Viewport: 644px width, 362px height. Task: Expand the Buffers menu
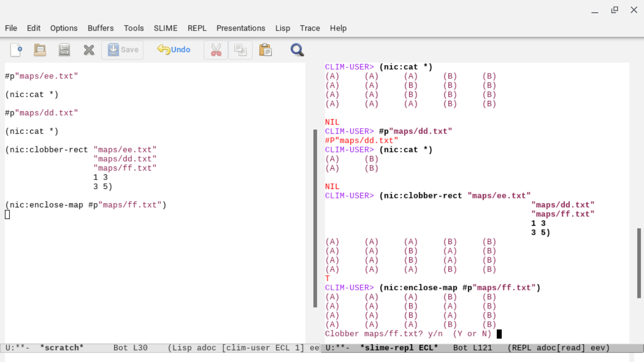coord(100,28)
